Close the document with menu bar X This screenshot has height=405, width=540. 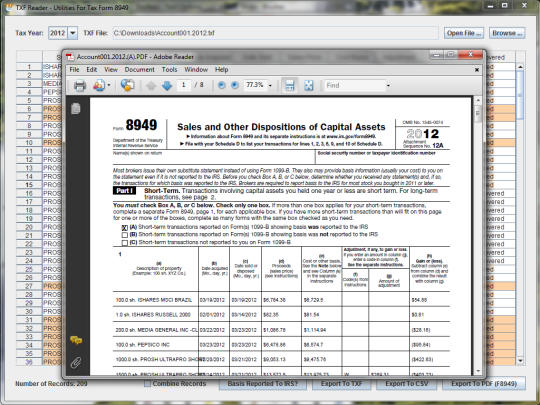point(477,70)
